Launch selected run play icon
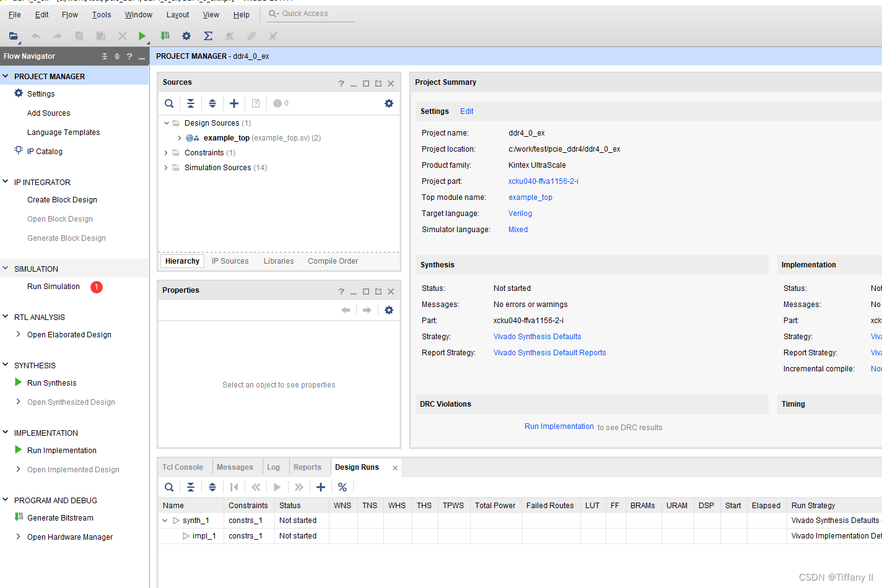This screenshot has width=882, height=588. point(277,487)
